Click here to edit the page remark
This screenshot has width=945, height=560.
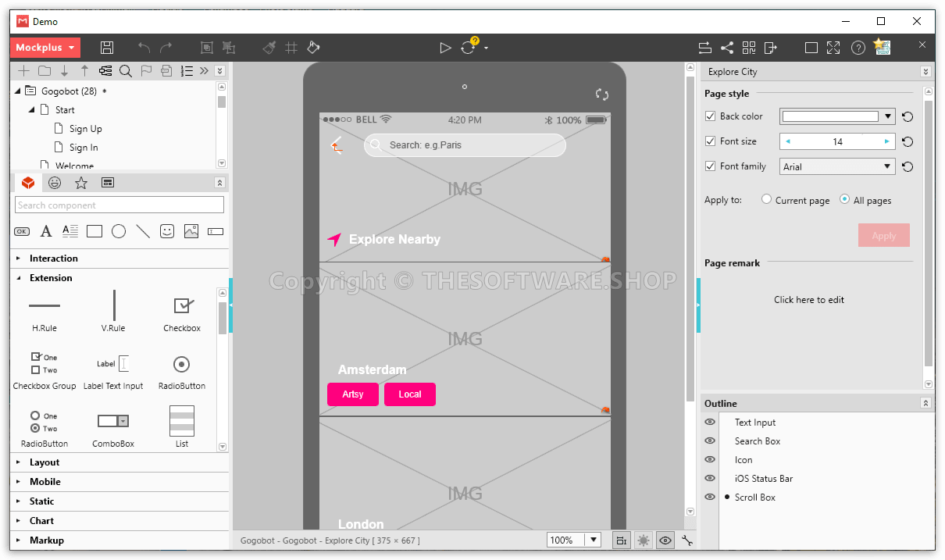pyautogui.click(x=809, y=299)
